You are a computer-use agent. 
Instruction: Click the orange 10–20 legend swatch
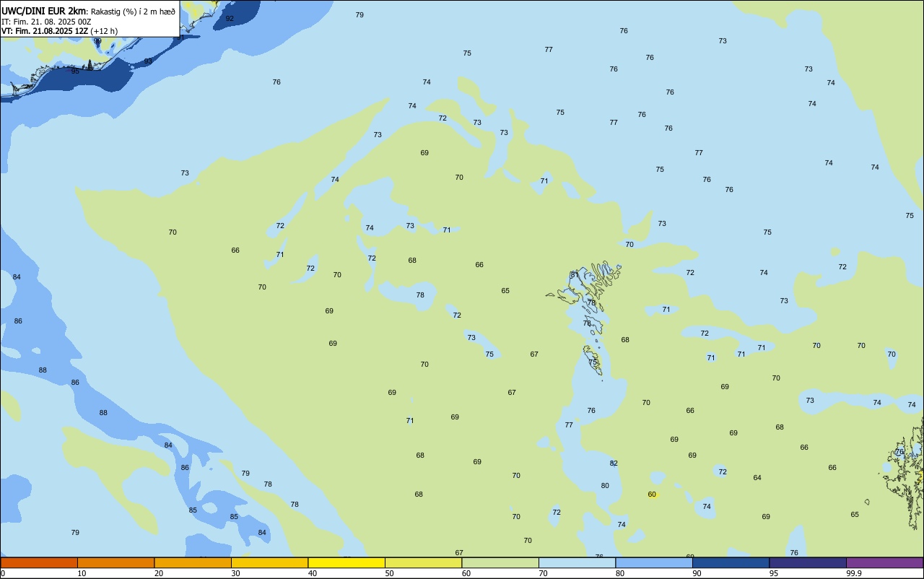pos(115,562)
